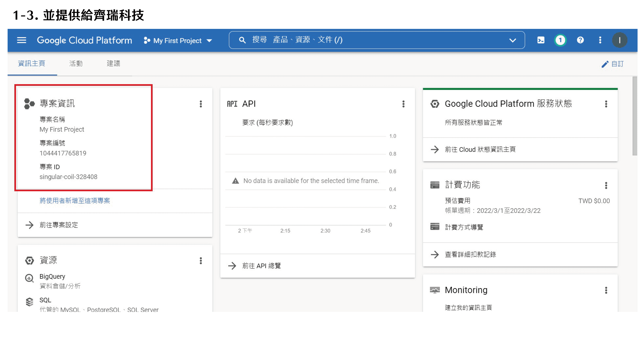Switch to the 建議 tab

[113, 64]
